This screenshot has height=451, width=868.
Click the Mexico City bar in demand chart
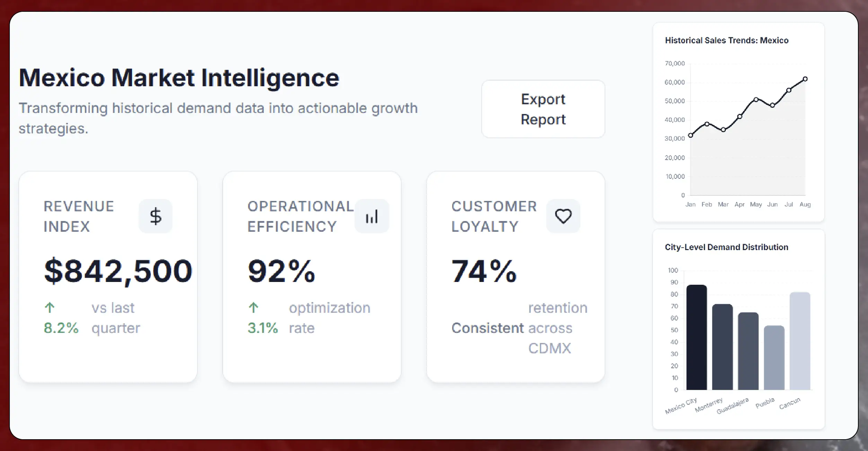696,338
